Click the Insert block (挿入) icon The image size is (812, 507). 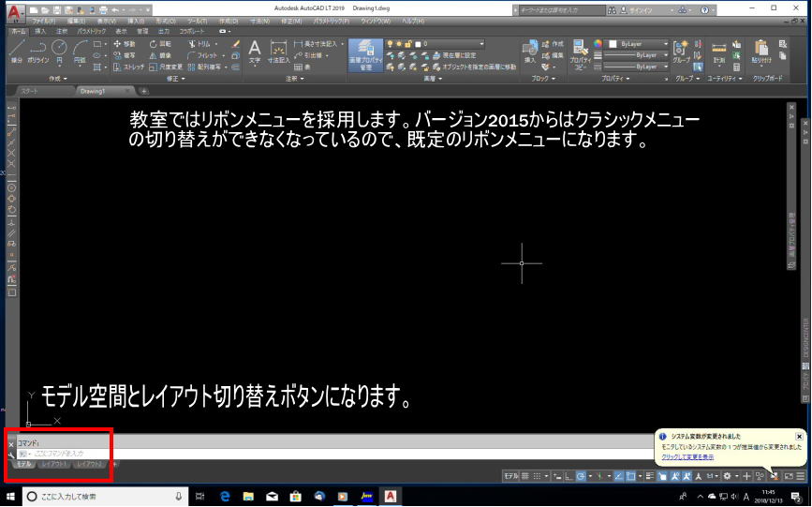530,52
